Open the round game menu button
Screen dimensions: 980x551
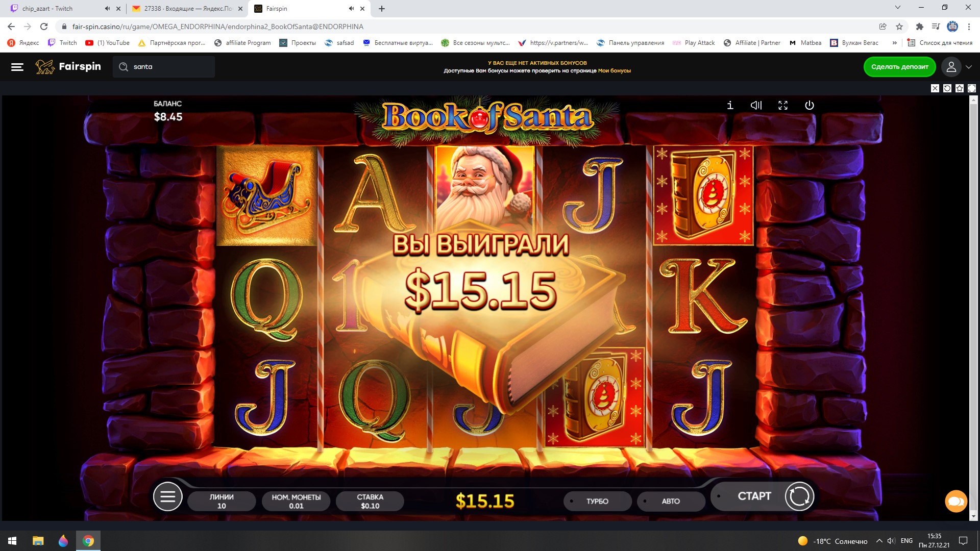tap(168, 496)
